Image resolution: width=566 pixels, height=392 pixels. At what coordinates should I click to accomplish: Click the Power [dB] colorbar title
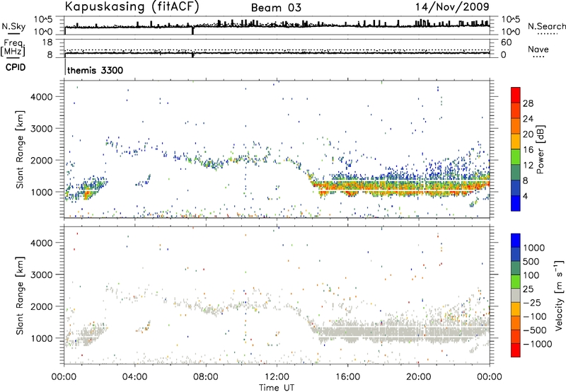point(541,149)
